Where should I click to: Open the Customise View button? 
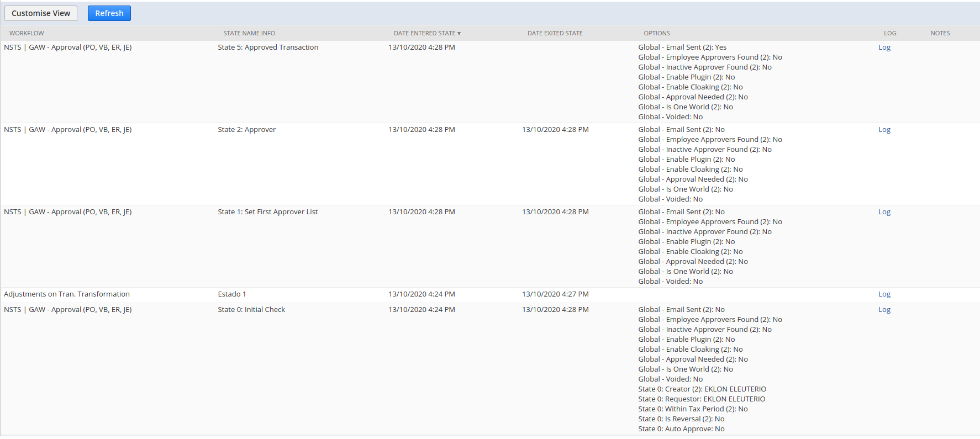(x=41, y=13)
